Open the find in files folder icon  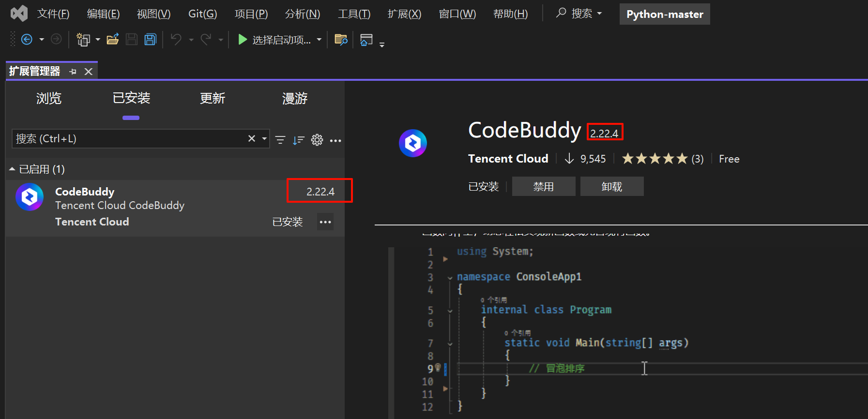(341, 40)
